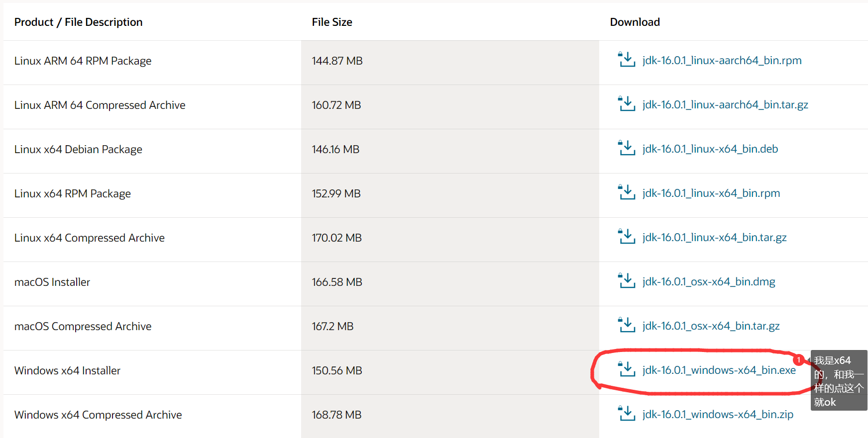Click download icon beside linux-x64_bin.rpm

[x=626, y=192]
